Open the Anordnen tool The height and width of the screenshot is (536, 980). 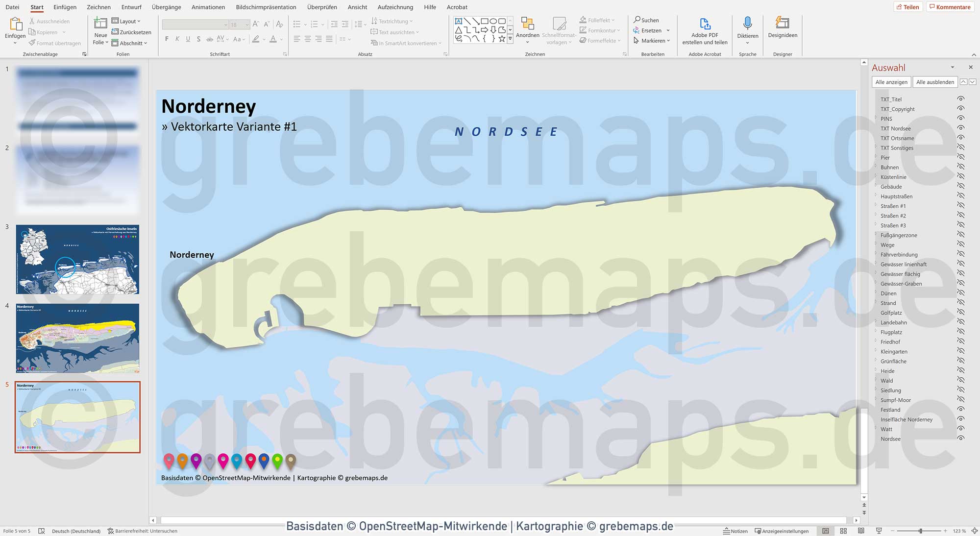528,29
